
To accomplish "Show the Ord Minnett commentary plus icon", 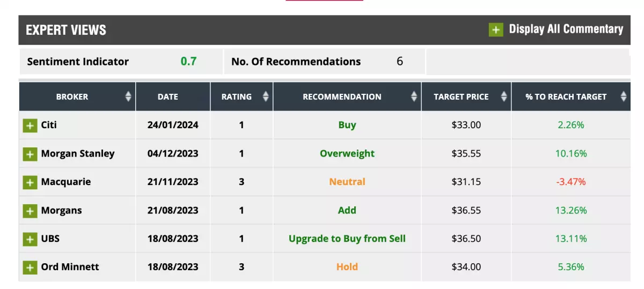I will tap(30, 268).
